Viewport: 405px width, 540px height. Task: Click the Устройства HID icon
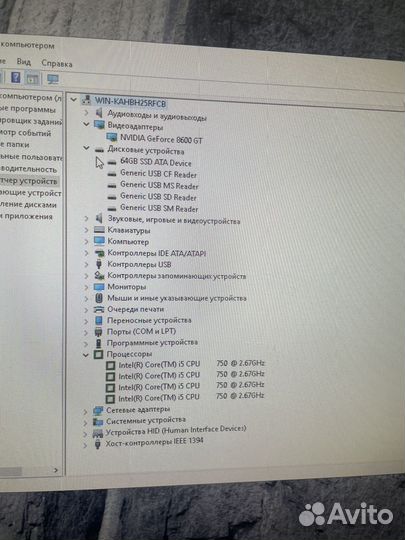tap(98, 433)
